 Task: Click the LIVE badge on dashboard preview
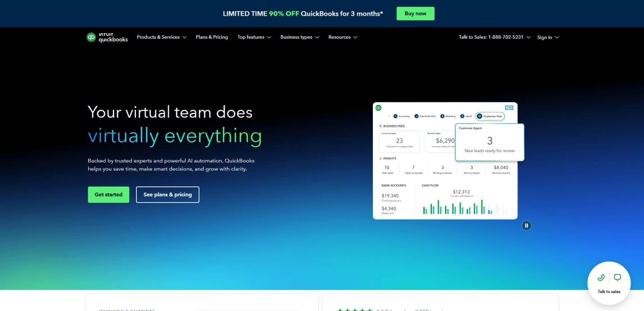[509, 108]
